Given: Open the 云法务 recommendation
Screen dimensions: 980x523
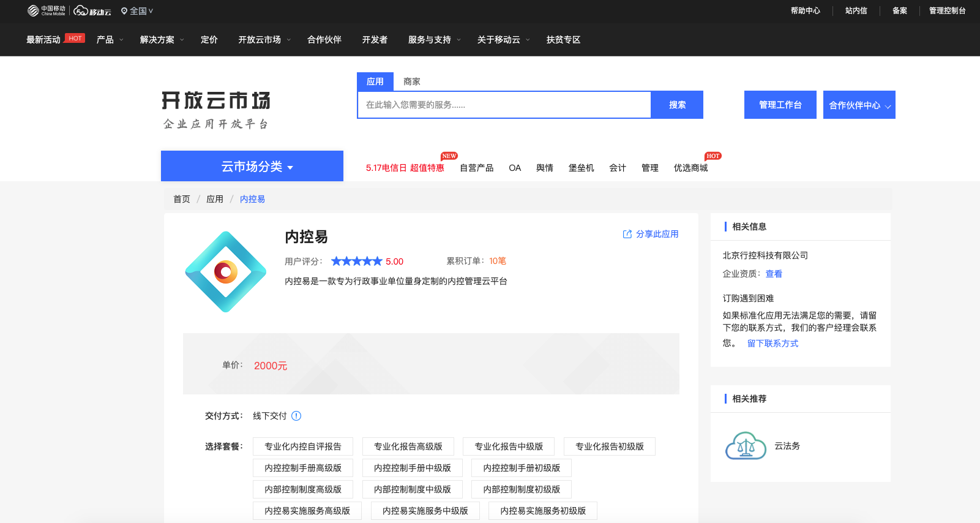Looking at the screenshot, I should pos(787,446).
